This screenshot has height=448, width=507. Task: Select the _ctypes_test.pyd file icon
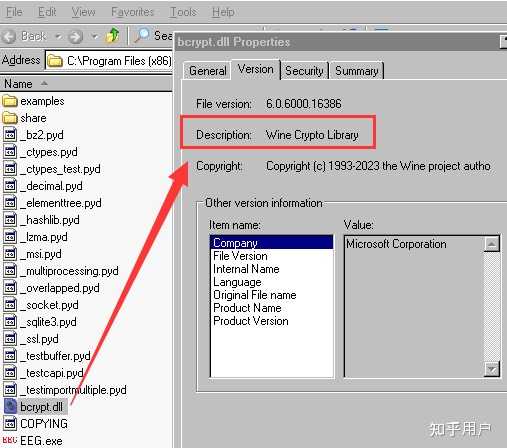pyautogui.click(x=10, y=169)
